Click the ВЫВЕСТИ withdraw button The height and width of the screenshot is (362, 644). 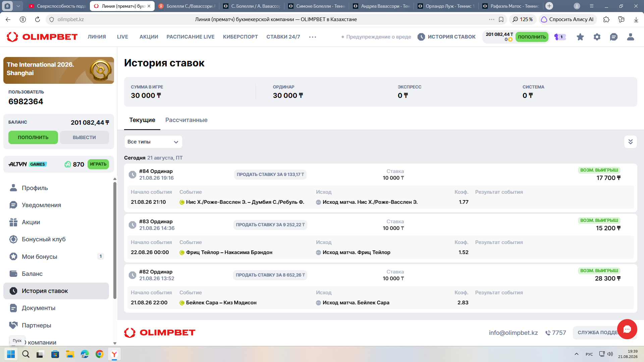(84, 137)
